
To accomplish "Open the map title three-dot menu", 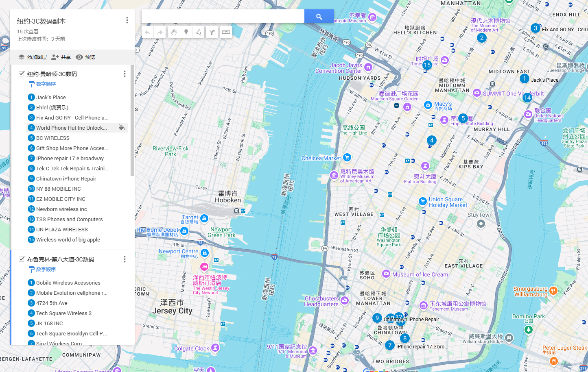I will point(127,20).
